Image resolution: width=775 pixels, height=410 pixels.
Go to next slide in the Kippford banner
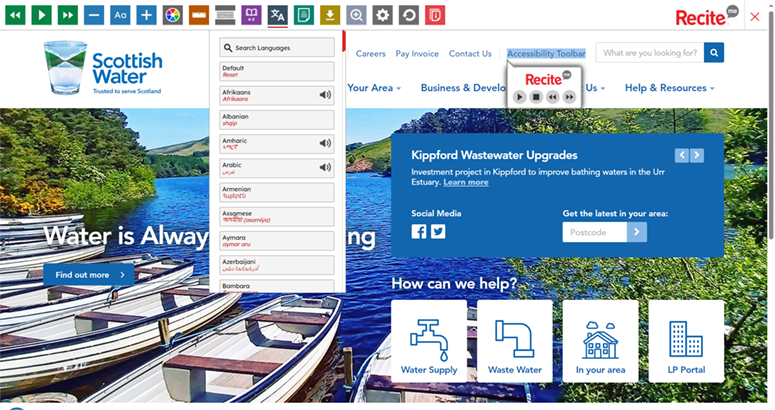tap(697, 155)
